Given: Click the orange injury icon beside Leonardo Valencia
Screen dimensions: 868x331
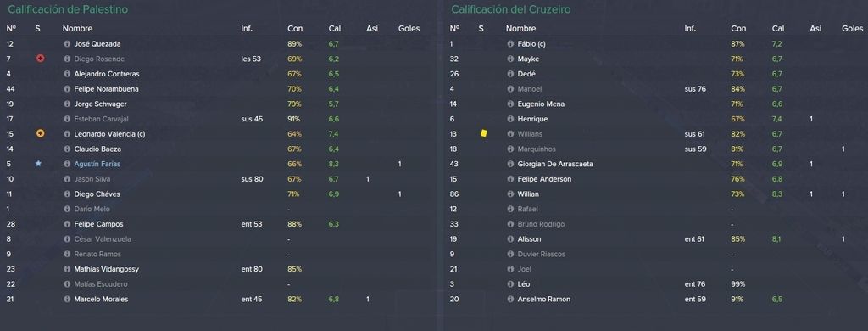Looking at the screenshot, I should (x=40, y=133).
